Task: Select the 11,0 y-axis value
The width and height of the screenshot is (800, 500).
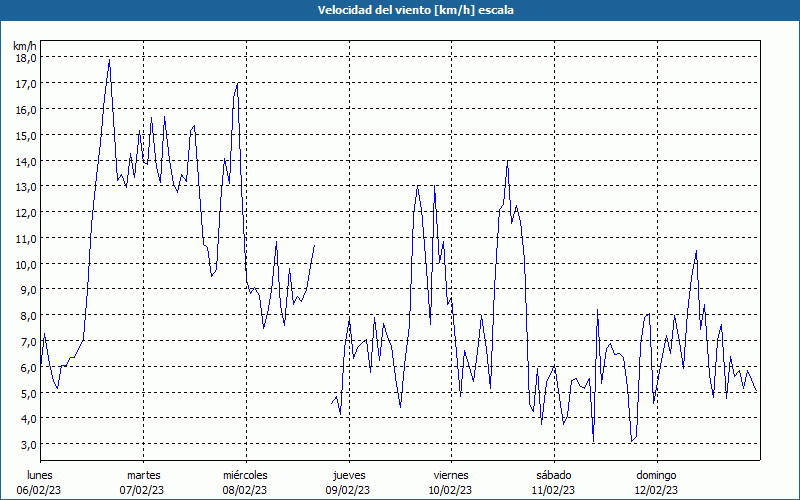Action: pos(26,239)
